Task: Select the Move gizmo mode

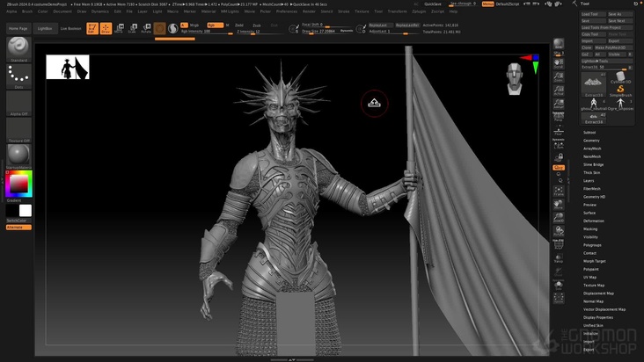Action: click(119, 28)
